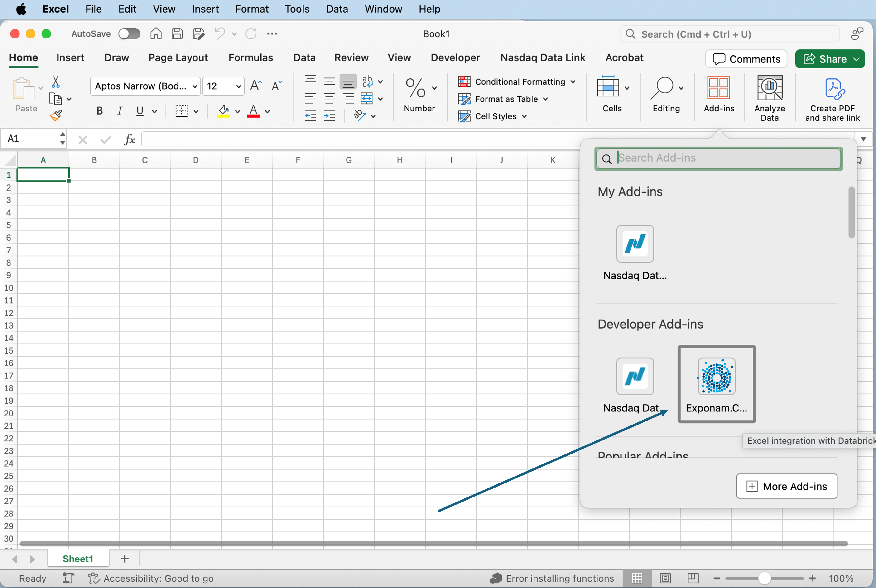Open the font name dropdown

pos(195,86)
